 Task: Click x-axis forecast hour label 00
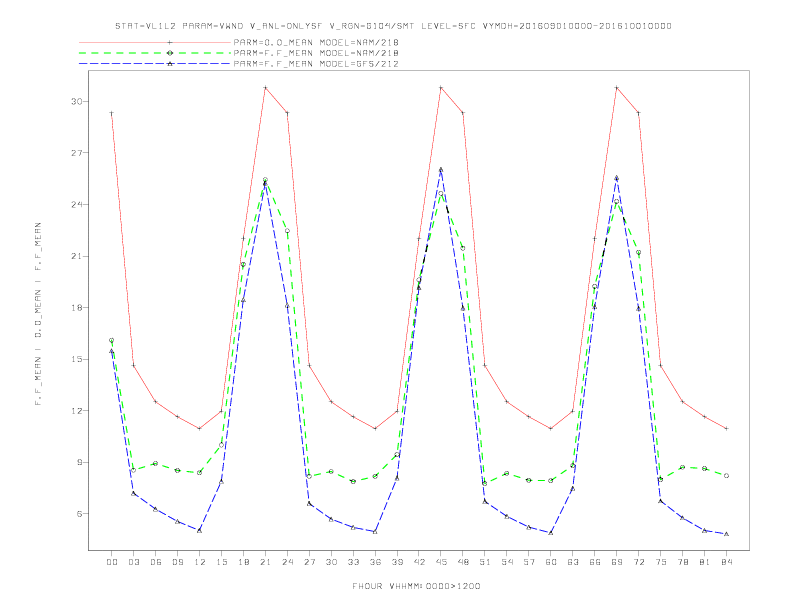[112, 562]
